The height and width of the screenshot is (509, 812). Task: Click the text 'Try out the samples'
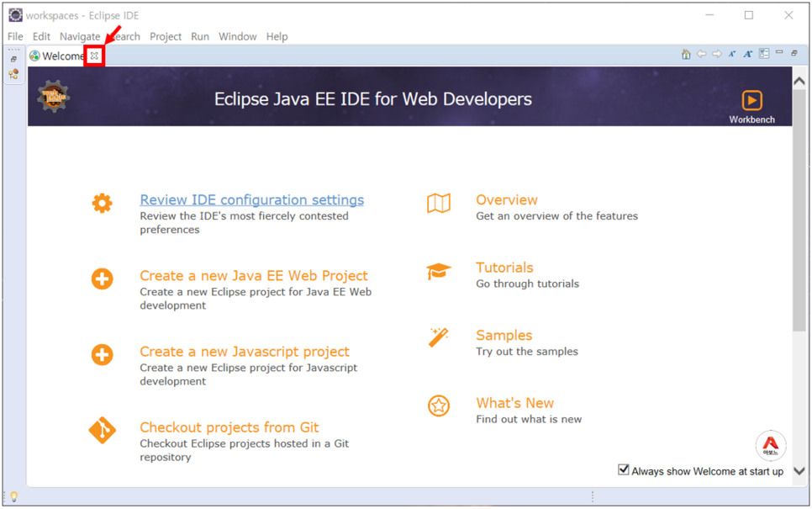point(527,352)
